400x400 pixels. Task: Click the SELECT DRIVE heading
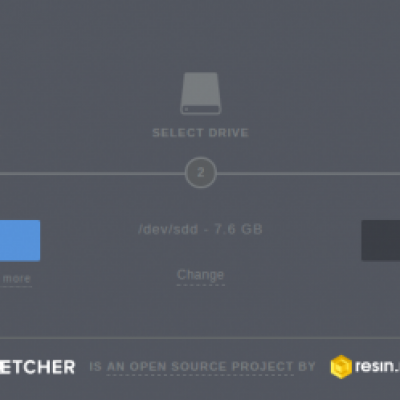201,133
